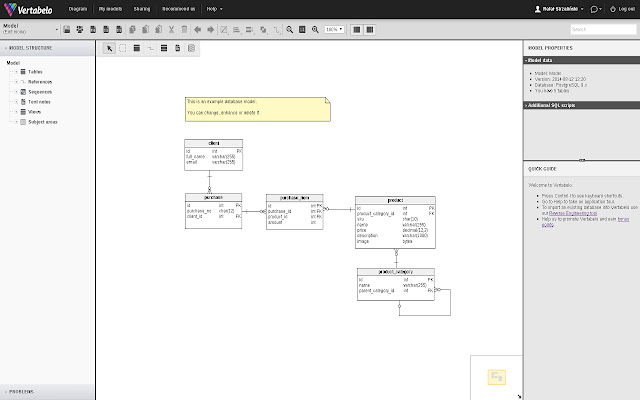
Task: Click the cut (scissors) toolbar icon
Action: click(x=171, y=29)
